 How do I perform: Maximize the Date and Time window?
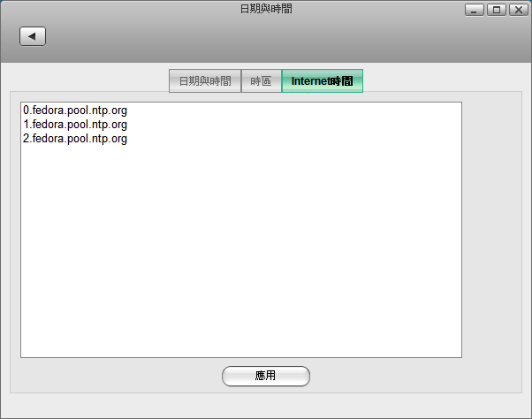[x=496, y=10]
